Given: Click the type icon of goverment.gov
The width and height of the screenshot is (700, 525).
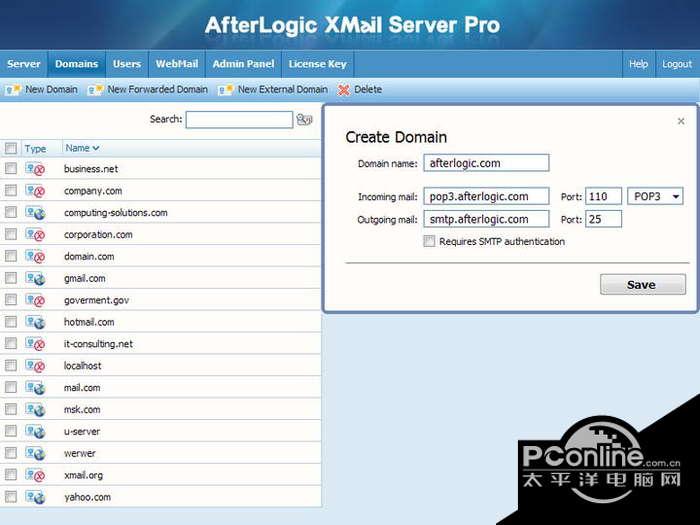Looking at the screenshot, I should 35,300.
